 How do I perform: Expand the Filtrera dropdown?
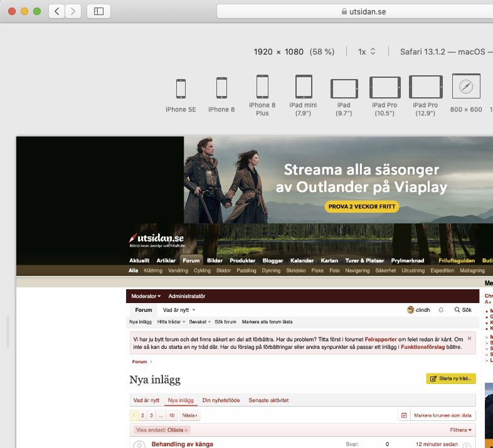tap(461, 430)
